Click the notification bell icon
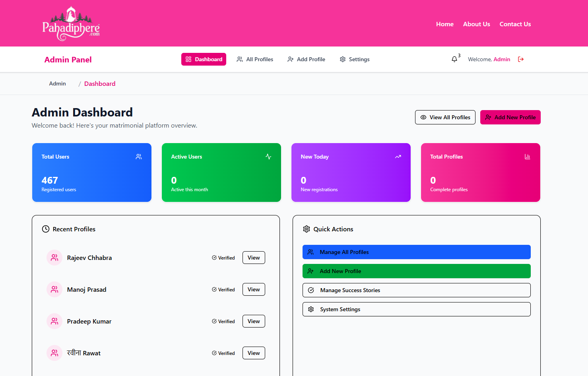The height and width of the screenshot is (376, 588). pos(454,59)
